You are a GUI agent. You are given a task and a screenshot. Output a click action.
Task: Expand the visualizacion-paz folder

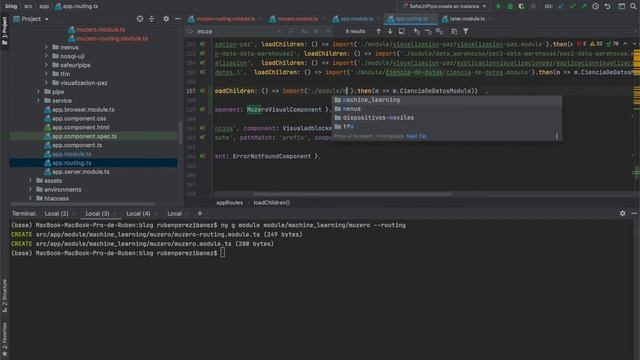coord(46,83)
